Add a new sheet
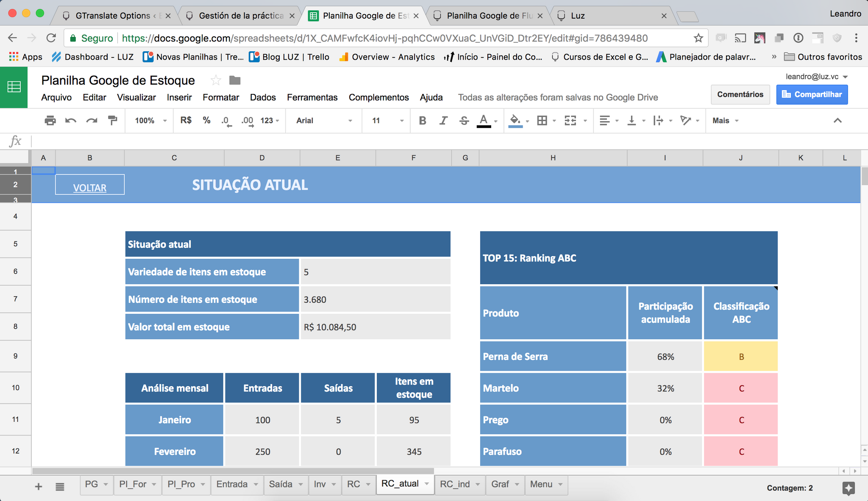Image resolution: width=868 pixels, height=501 pixels. [38, 487]
